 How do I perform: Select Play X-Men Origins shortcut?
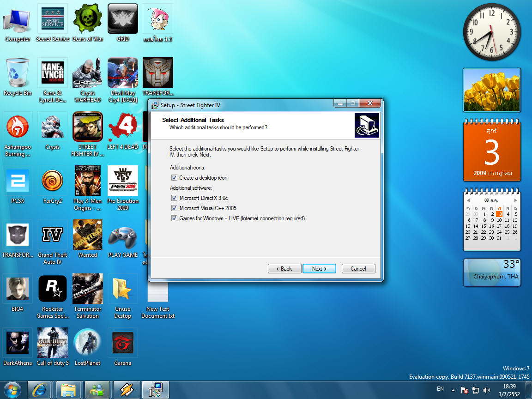coord(88,188)
